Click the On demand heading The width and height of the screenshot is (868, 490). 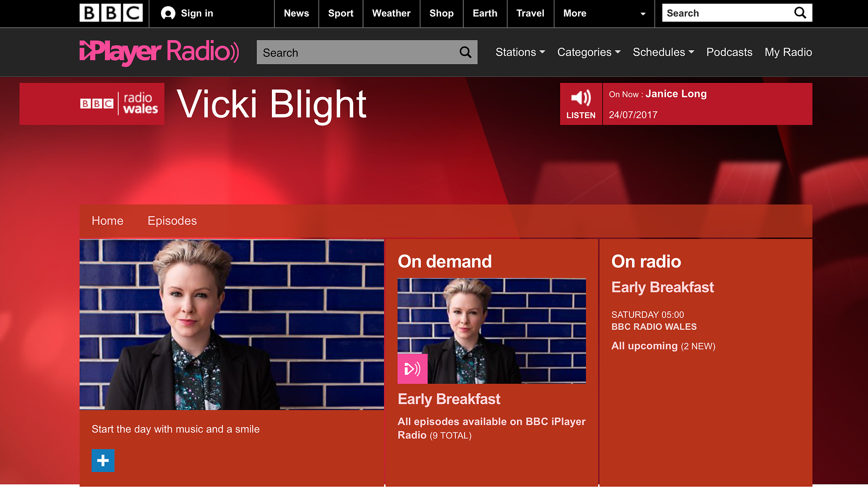click(445, 262)
